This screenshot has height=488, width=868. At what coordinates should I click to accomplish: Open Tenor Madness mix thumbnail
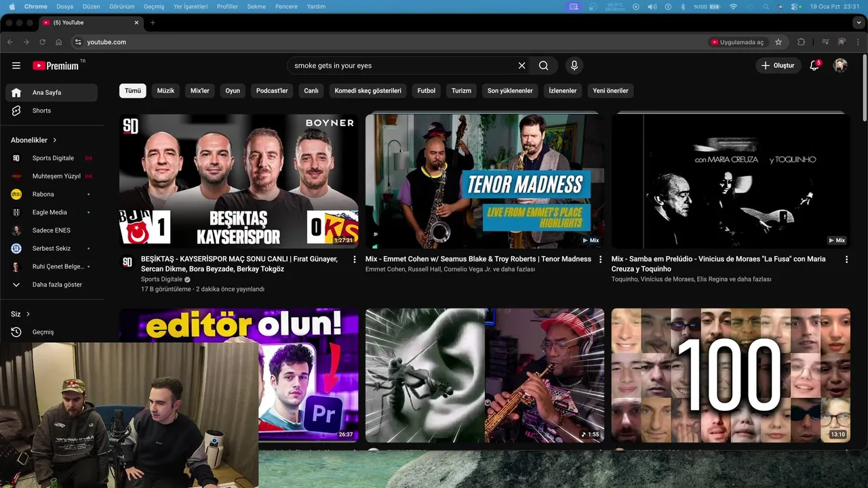(x=485, y=180)
